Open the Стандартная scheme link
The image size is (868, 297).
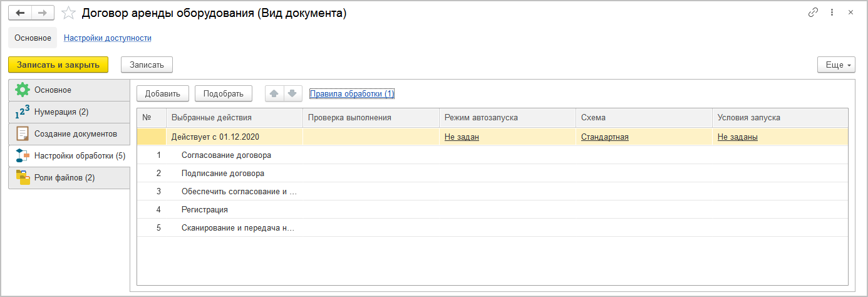point(604,137)
